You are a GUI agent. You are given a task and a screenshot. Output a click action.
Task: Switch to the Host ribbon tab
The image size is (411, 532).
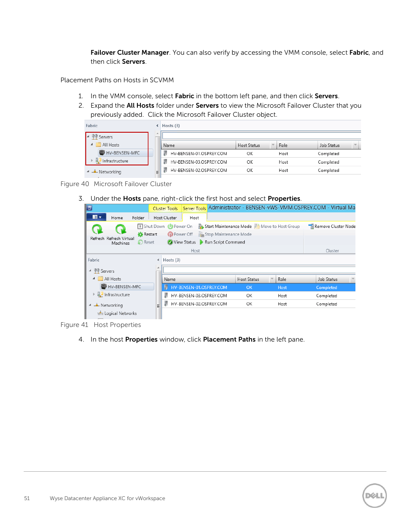click(x=194, y=218)
